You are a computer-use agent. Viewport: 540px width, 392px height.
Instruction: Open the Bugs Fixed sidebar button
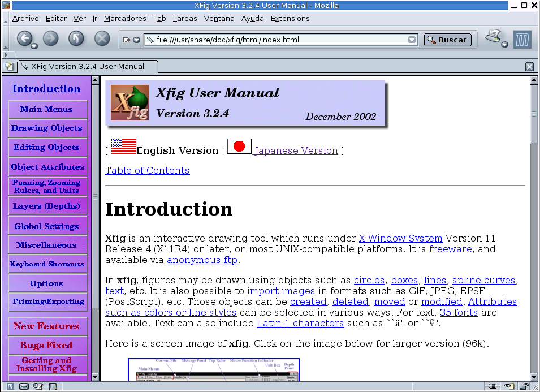coord(47,346)
